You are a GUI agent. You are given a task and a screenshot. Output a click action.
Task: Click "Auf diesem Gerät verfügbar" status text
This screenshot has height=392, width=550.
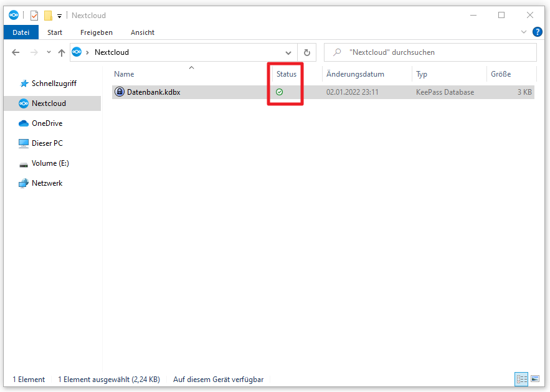tap(218, 380)
